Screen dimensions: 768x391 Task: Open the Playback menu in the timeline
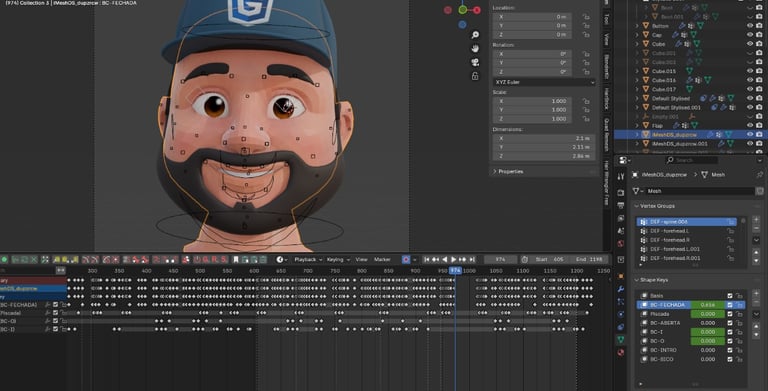click(308, 259)
